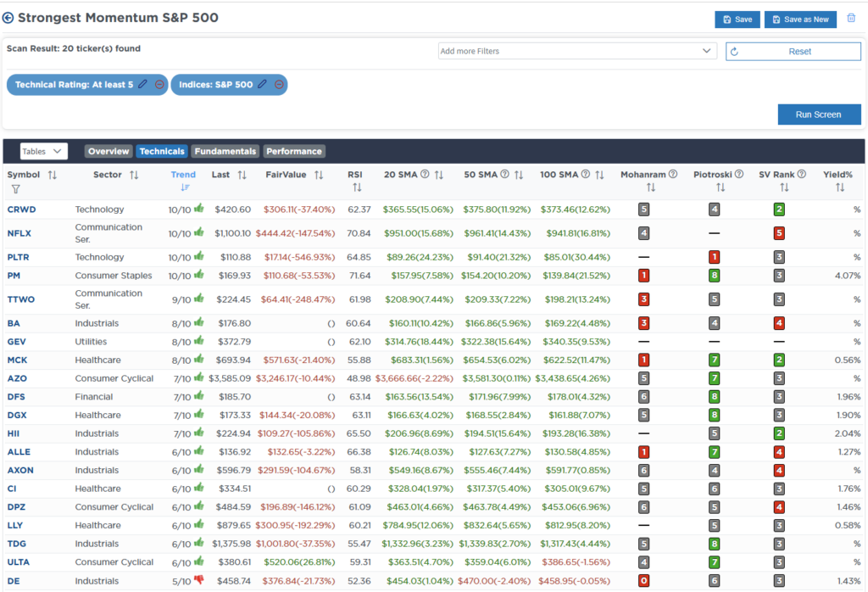Run the screen

(819, 114)
